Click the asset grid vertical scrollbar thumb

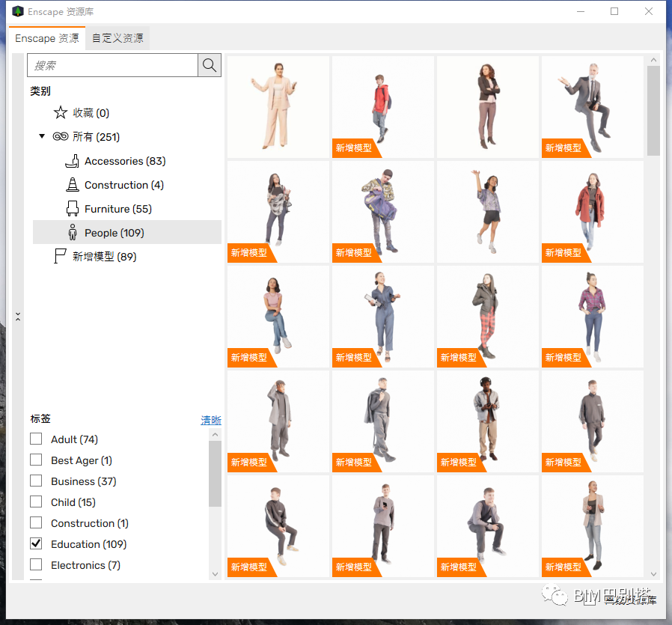(653, 111)
